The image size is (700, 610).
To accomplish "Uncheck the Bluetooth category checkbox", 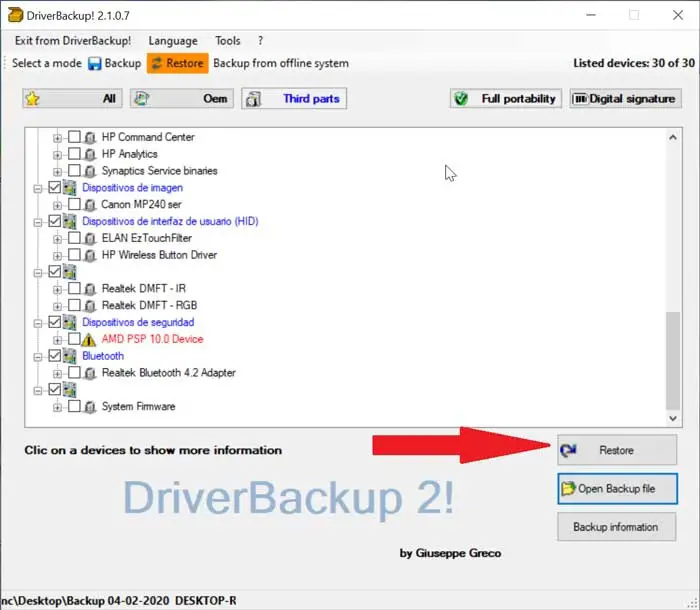I will click(54, 355).
